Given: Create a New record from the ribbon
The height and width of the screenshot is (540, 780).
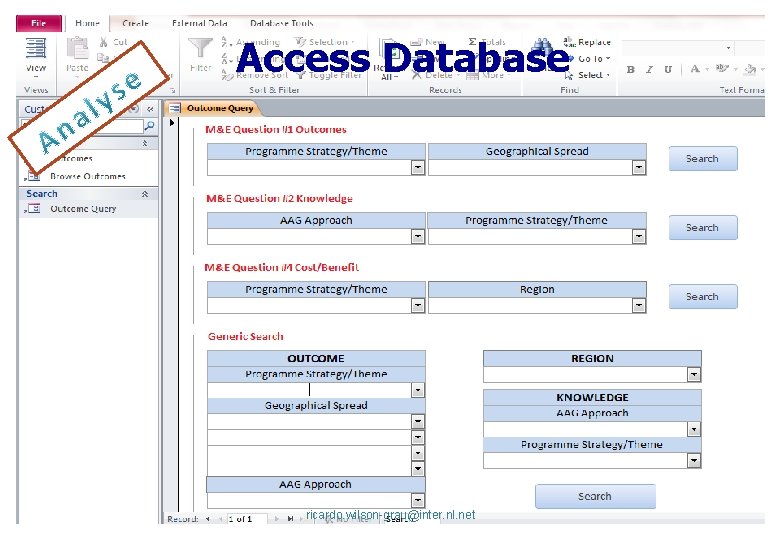Looking at the screenshot, I should [x=427, y=42].
